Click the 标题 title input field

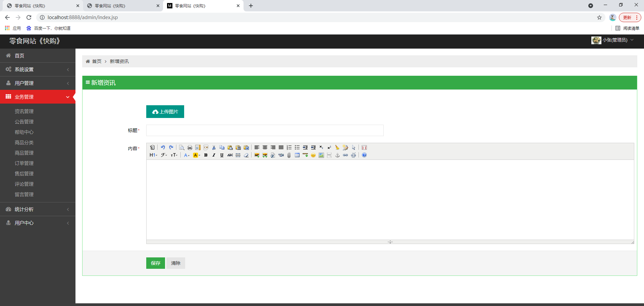pos(265,130)
